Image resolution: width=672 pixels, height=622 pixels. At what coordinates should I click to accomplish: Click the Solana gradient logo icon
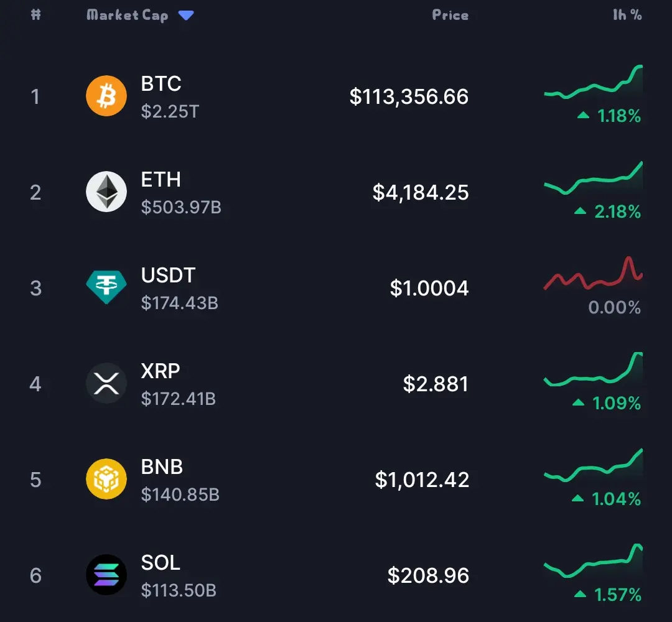click(106, 575)
